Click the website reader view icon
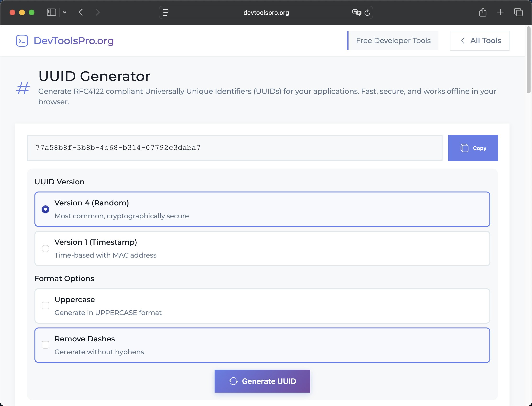532x406 pixels. [x=166, y=12]
